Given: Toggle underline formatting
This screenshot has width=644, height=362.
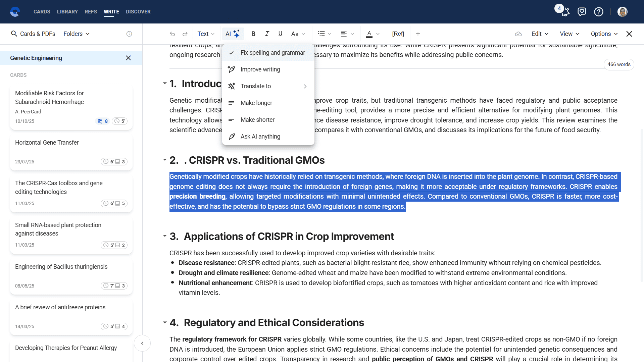Looking at the screenshot, I should click(280, 34).
